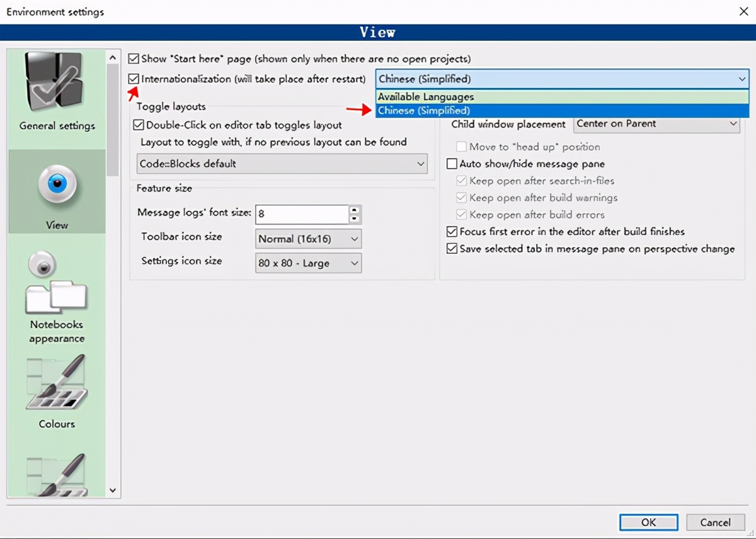The height and width of the screenshot is (539, 756).
Task: Toggle Focus first error in the editor checkbox
Action: pos(452,232)
